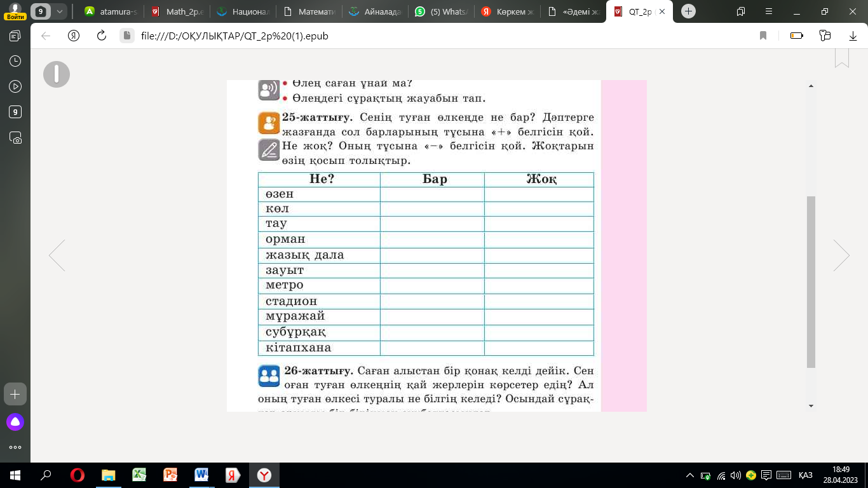The height and width of the screenshot is (488, 868).
Task: Open the extensions icon in the toolbar
Action: tap(825, 36)
